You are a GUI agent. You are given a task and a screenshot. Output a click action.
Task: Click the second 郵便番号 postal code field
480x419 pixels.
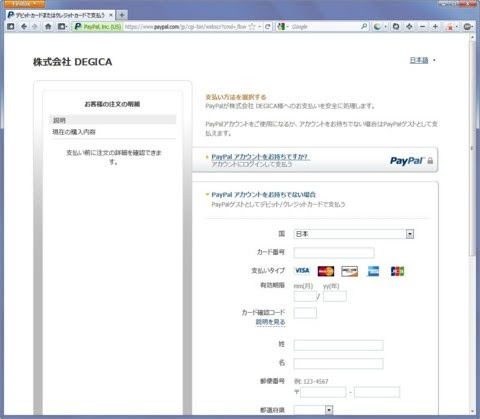point(377,392)
